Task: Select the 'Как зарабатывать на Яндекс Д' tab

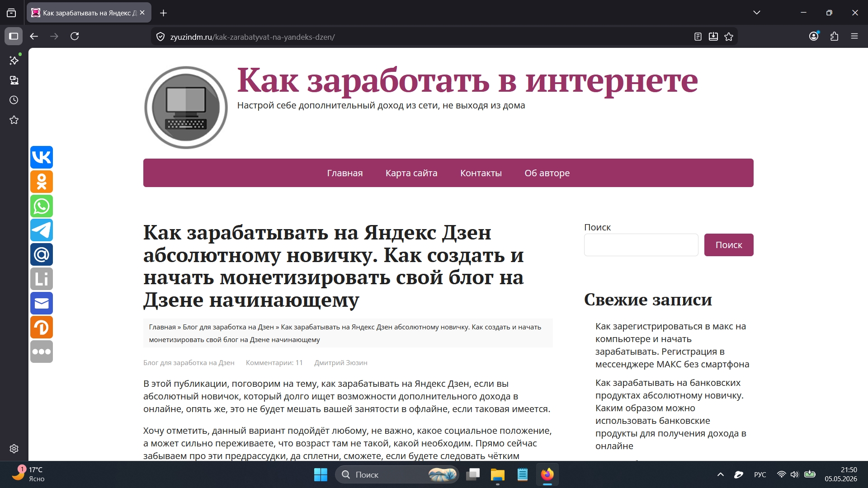Action: 89,13
